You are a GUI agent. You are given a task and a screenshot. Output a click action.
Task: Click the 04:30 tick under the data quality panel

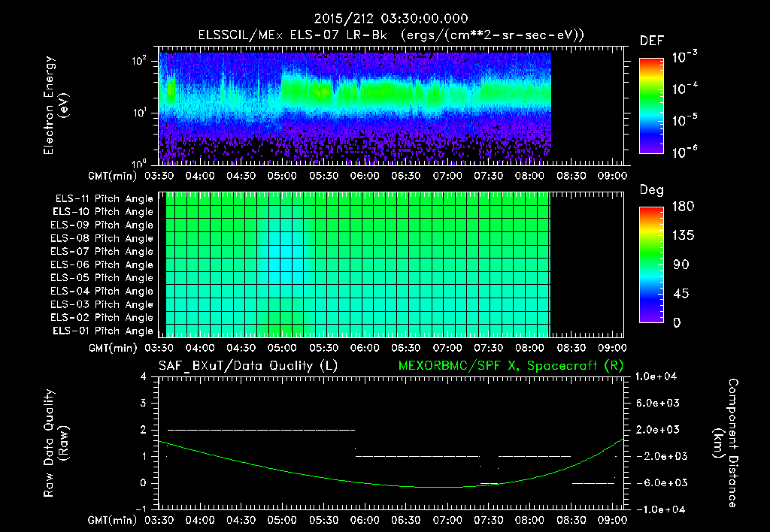pyautogui.click(x=241, y=520)
